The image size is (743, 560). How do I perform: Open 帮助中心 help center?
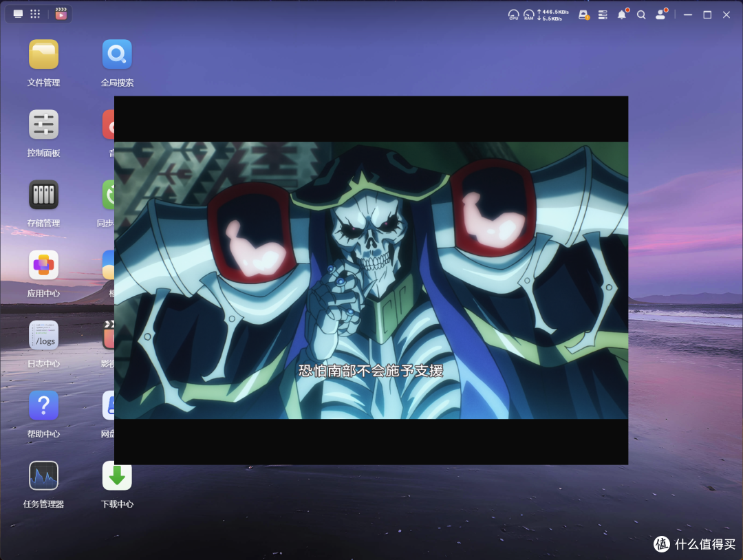click(43, 414)
